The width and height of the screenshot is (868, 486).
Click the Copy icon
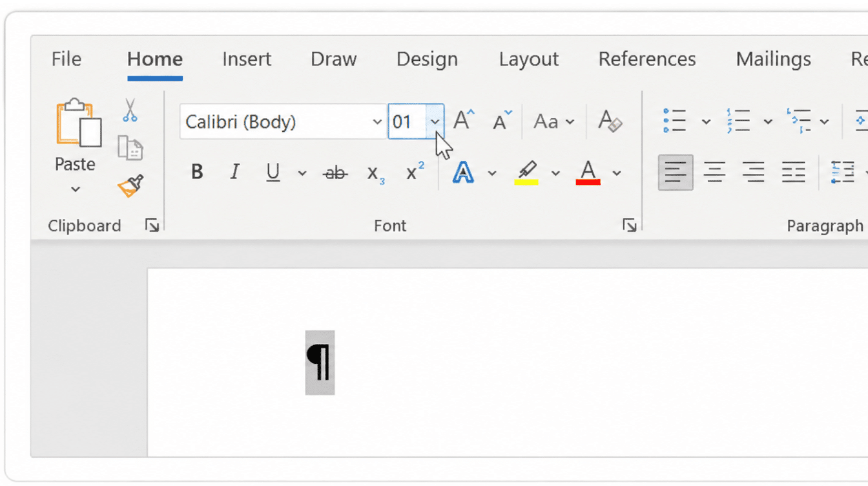click(x=130, y=148)
